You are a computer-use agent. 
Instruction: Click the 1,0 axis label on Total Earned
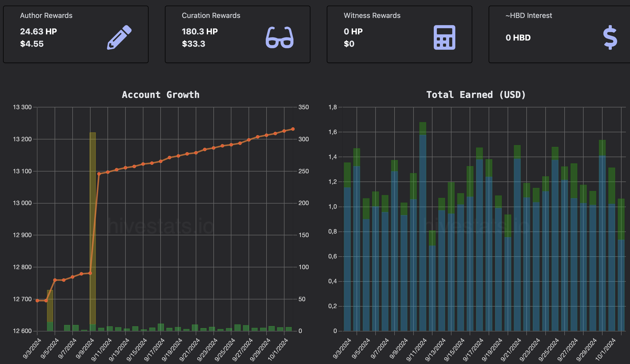pos(333,207)
